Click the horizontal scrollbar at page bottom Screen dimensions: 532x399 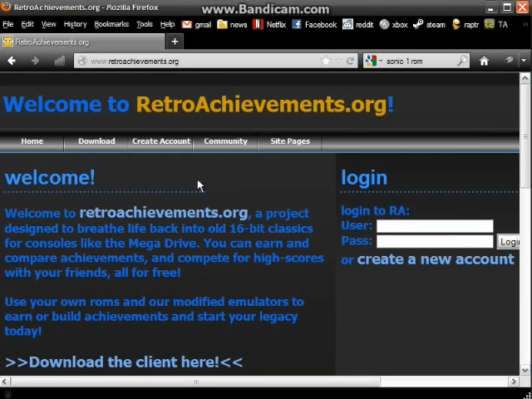(x=195, y=382)
